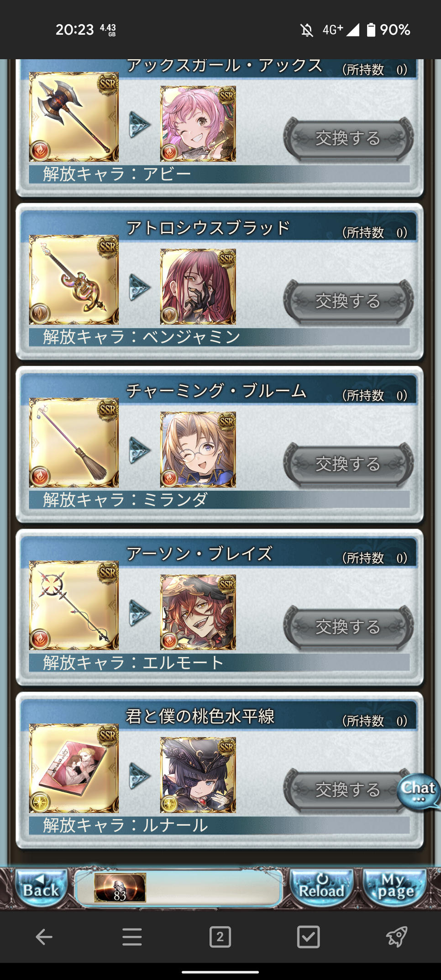The width and height of the screenshot is (441, 980).
Task: Open the Chat bubble
Action: point(418,791)
